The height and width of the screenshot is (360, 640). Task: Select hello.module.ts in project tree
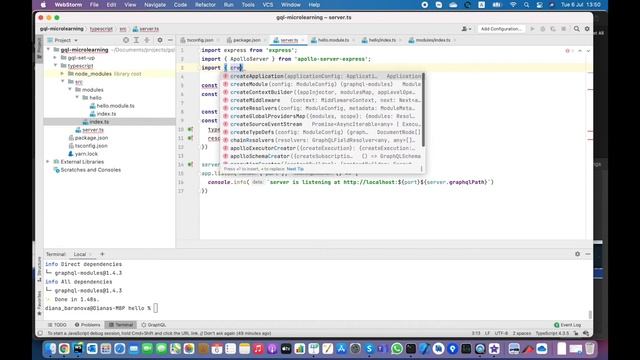[x=116, y=106]
